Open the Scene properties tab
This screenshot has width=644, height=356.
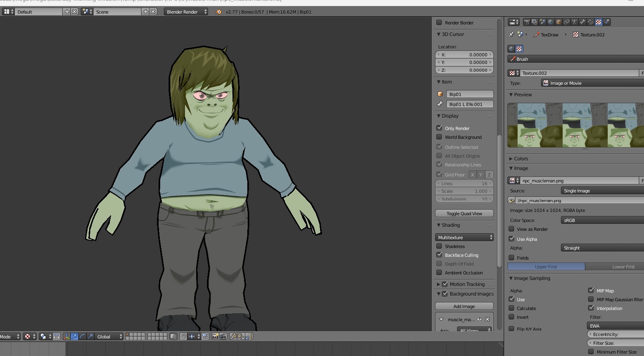[543, 22]
